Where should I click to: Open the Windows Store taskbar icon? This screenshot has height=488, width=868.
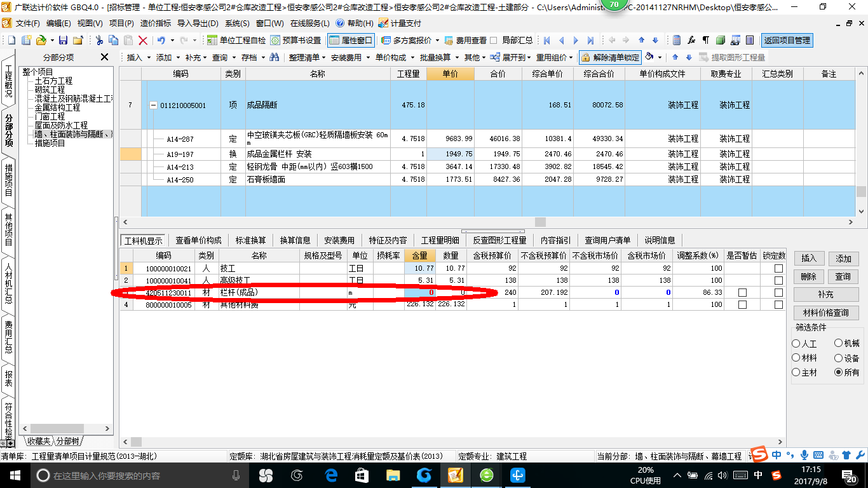point(362,475)
